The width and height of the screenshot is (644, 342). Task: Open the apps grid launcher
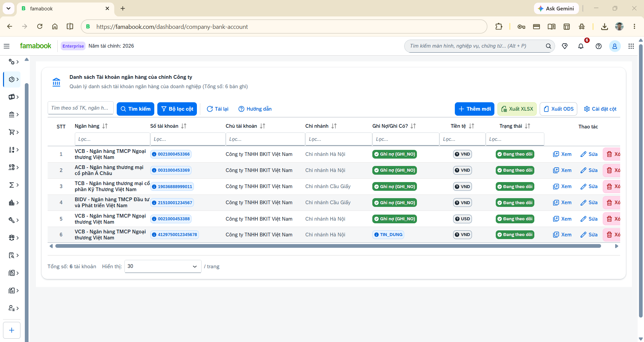(x=631, y=46)
